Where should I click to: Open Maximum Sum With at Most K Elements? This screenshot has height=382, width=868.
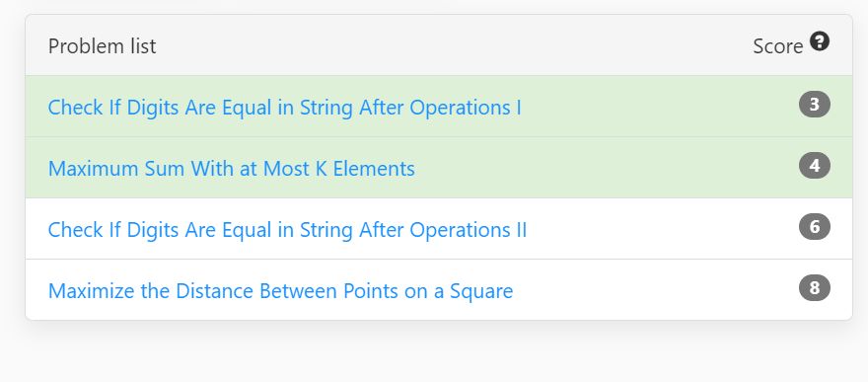point(232,169)
